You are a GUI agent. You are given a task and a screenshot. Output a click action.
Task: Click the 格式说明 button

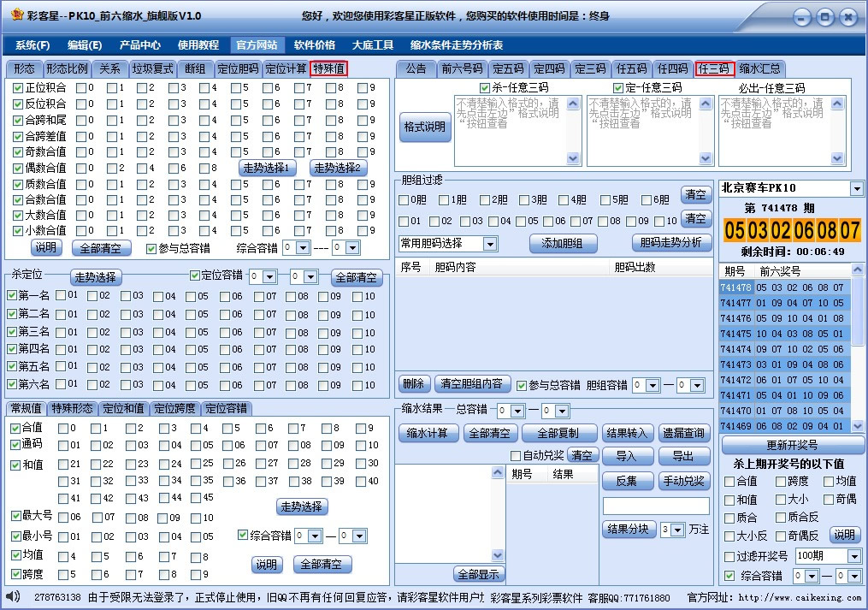424,127
